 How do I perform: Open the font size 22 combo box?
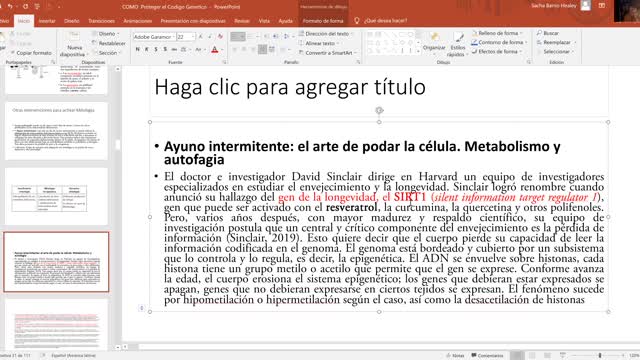[186, 37]
